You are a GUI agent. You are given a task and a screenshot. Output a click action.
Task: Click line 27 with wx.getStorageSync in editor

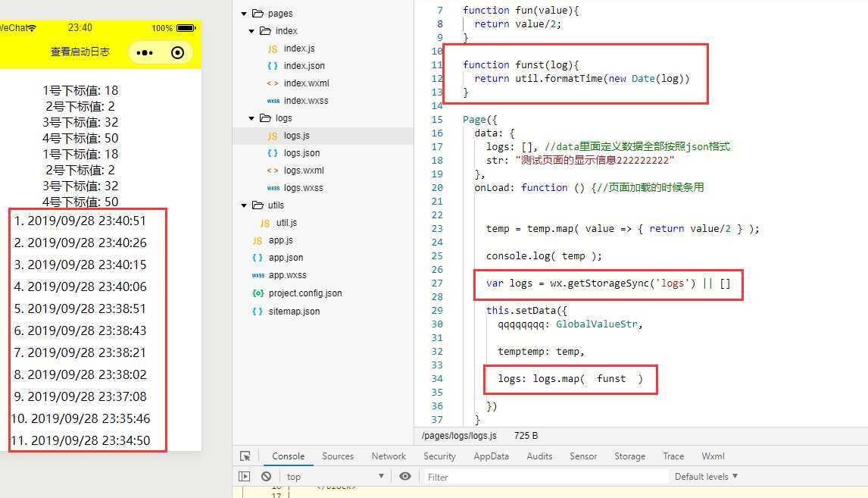pyautogui.click(x=608, y=283)
